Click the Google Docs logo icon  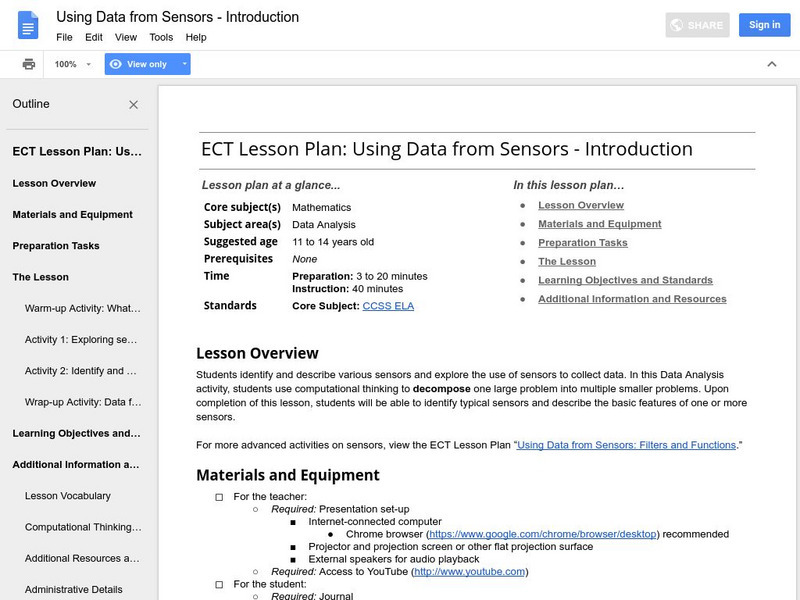(28, 25)
